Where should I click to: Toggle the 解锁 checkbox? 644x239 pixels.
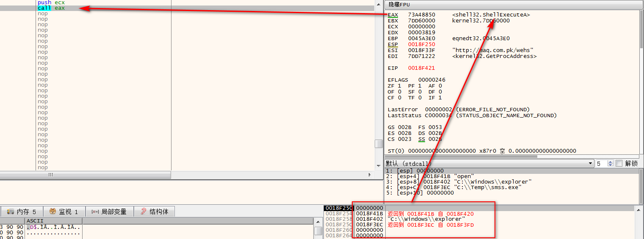619,163
